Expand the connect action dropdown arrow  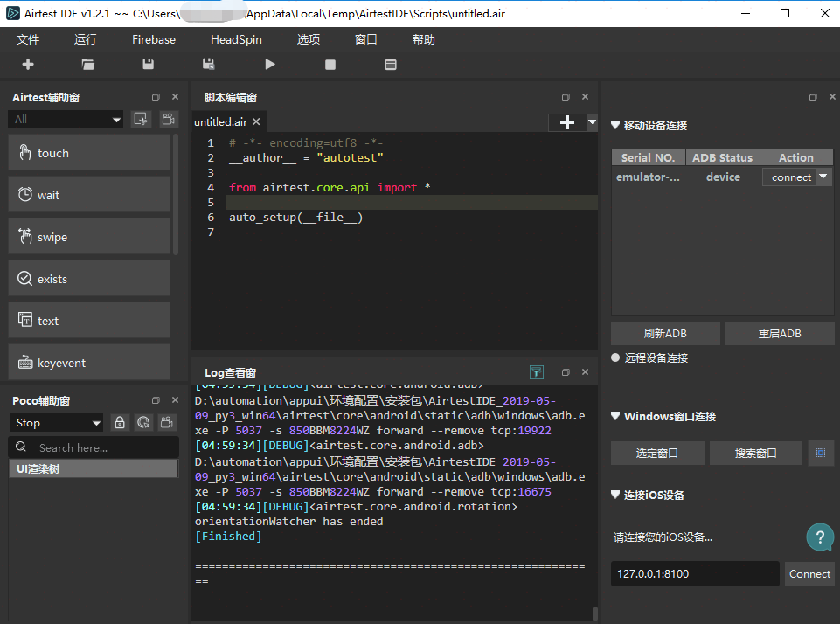pyautogui.click(x=823, y=177)
